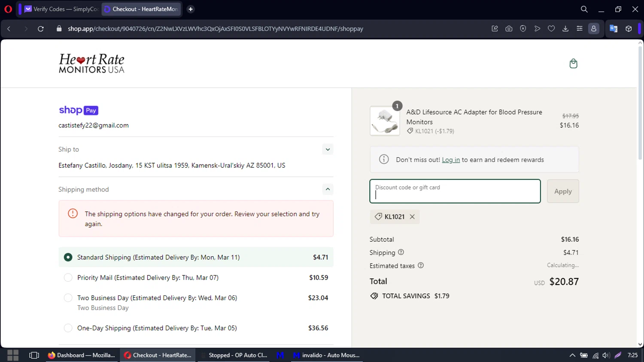644x362 pixels.
Task: Open the tab search magnifier
Action: (584, 9)
